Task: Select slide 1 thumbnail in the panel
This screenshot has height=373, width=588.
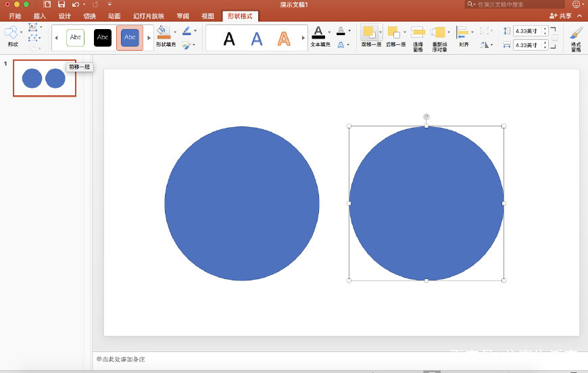Action: (45, 78)
